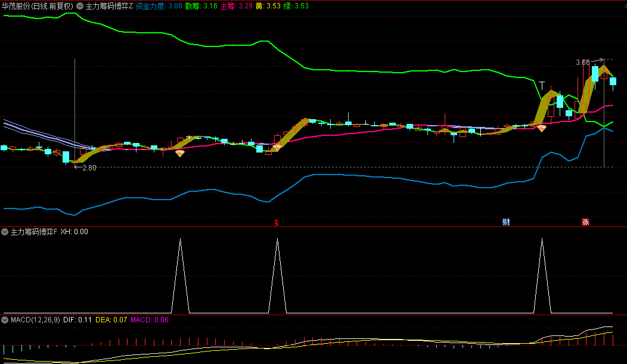Image resolution: width=627 pixels, height=364 pixels.
Task: Click the second orange diamond signal icon
Action: 277,147
